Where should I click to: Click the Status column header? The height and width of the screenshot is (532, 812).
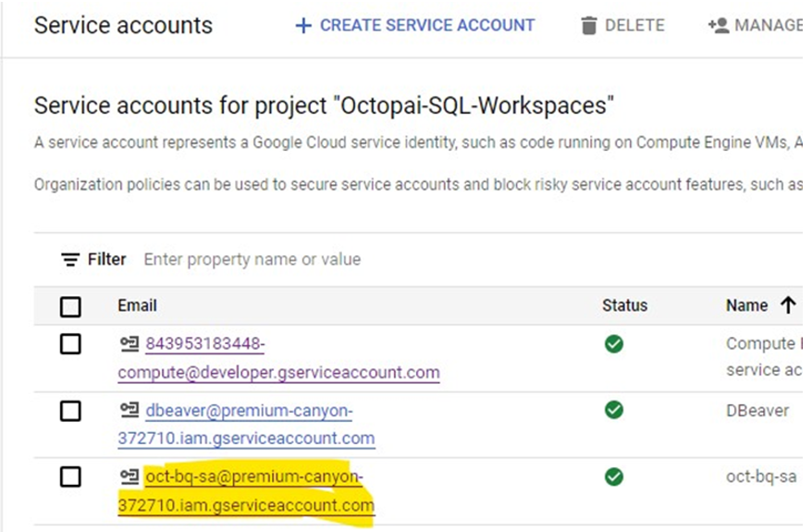tap(624, 305)
